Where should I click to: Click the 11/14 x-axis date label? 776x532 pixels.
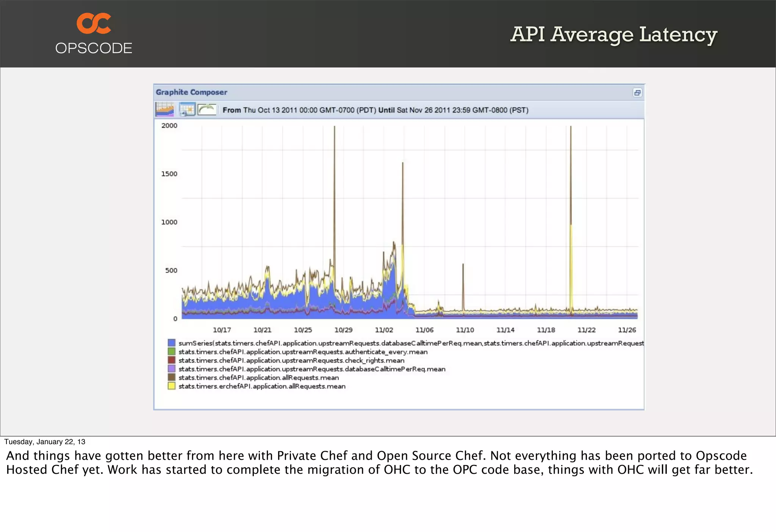click(505, 330)
